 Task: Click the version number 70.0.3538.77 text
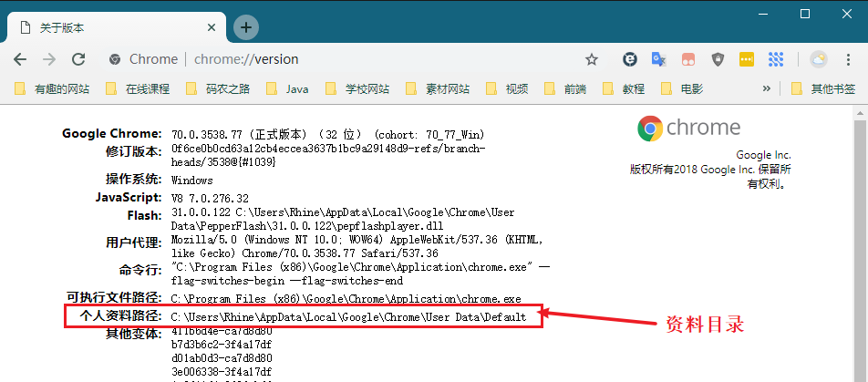[x=208, y=135]
